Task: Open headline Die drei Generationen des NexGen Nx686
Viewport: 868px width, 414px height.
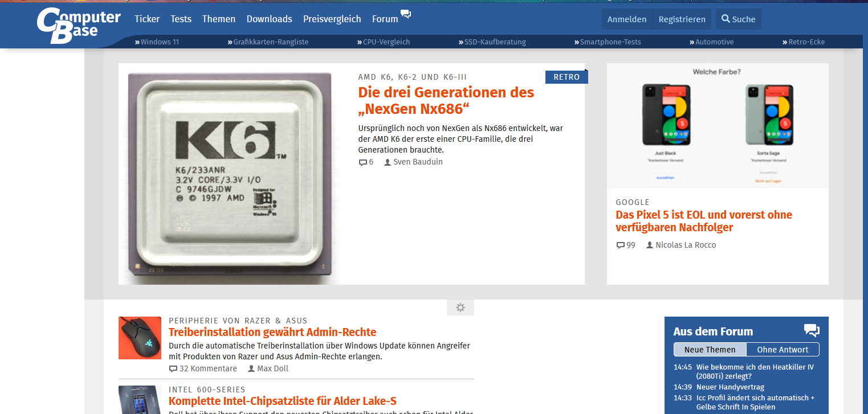Action: coord(446,100)
